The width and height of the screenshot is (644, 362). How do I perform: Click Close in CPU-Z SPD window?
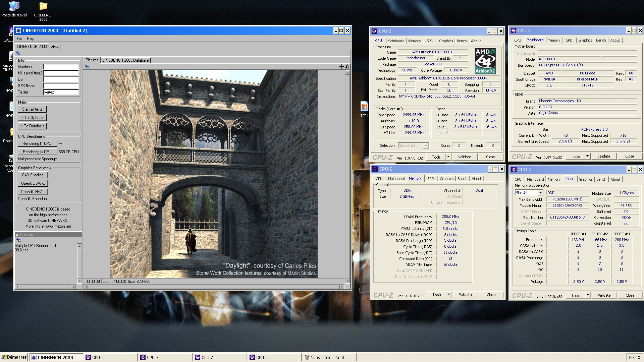point(630,295)
